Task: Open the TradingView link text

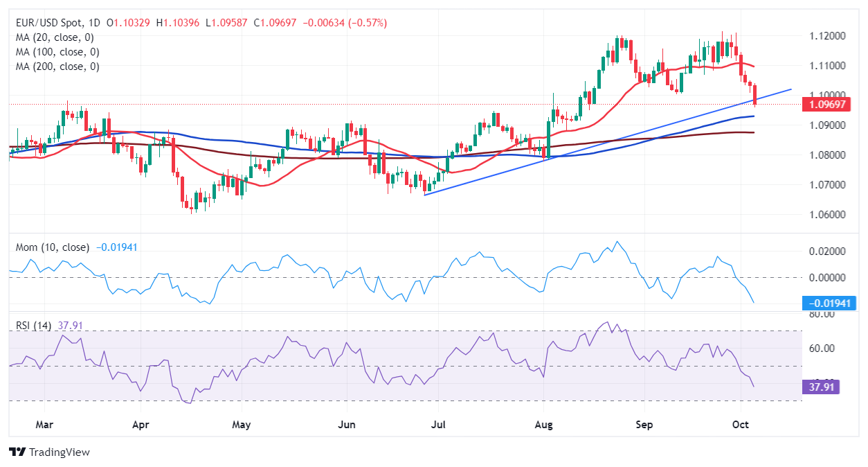Action: 59,452
